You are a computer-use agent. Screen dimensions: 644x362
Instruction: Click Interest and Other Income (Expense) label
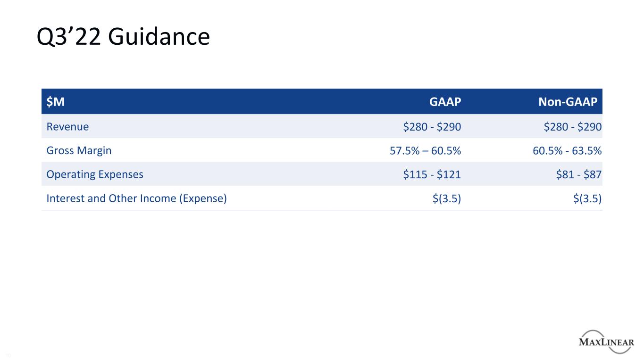click(x=136, y=198)
